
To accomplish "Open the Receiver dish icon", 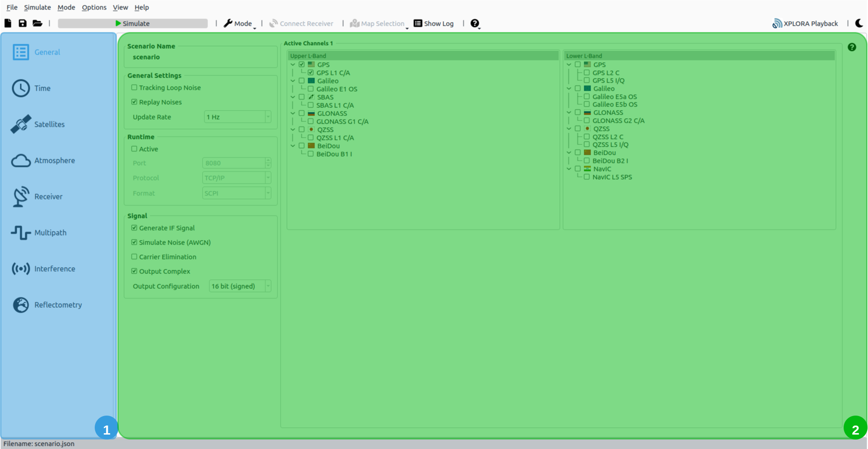I will pos(21,197).
